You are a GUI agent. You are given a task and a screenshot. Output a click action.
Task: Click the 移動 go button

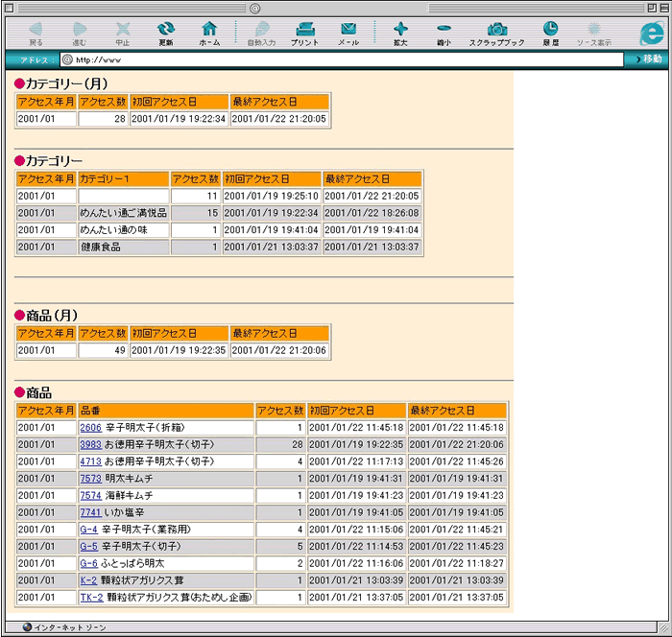click(x=649, y=59)
